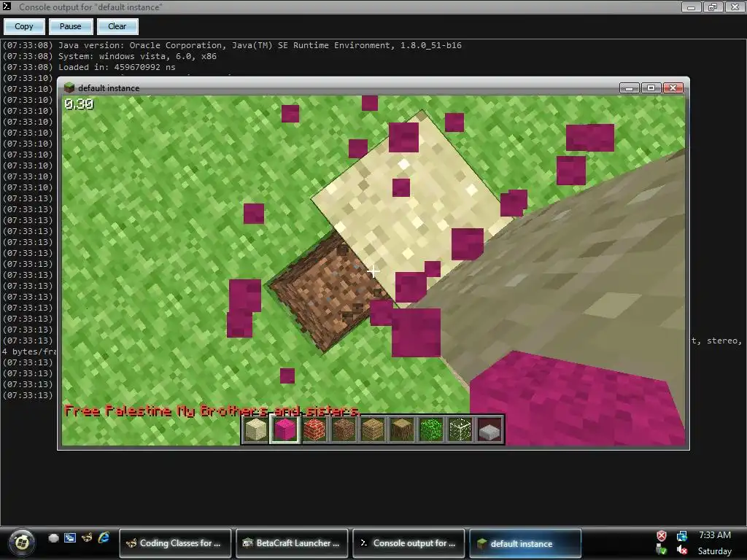Screen dimensions: 747x560
Task: Select the green leaves hotbar slot
Action: click(x=432, y=429)
